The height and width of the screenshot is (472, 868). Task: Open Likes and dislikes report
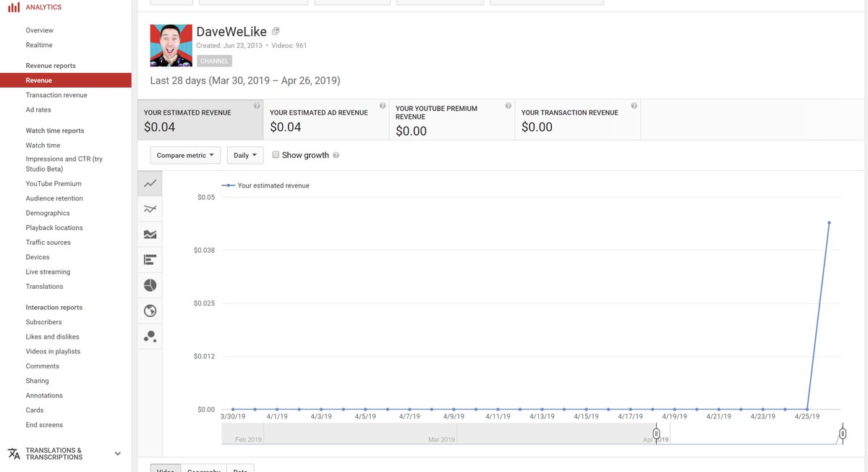pos(53,337)
